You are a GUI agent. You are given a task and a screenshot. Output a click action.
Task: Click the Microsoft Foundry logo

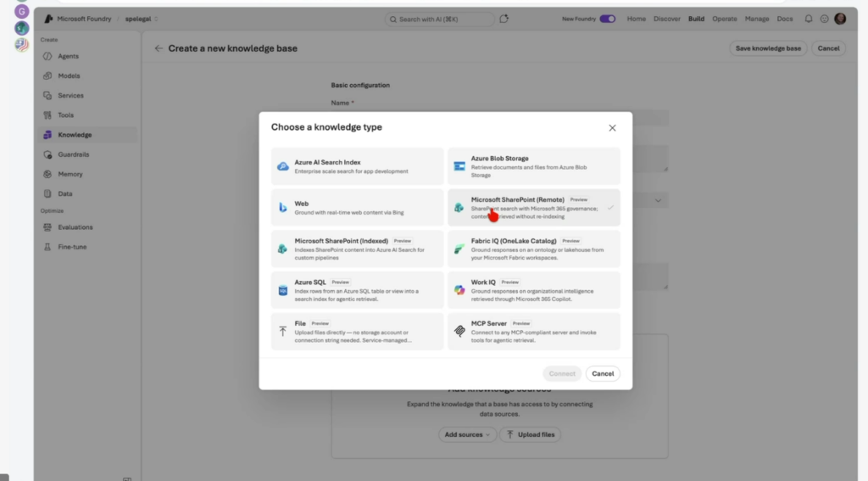pyautogui.click(x=48, y=19)
